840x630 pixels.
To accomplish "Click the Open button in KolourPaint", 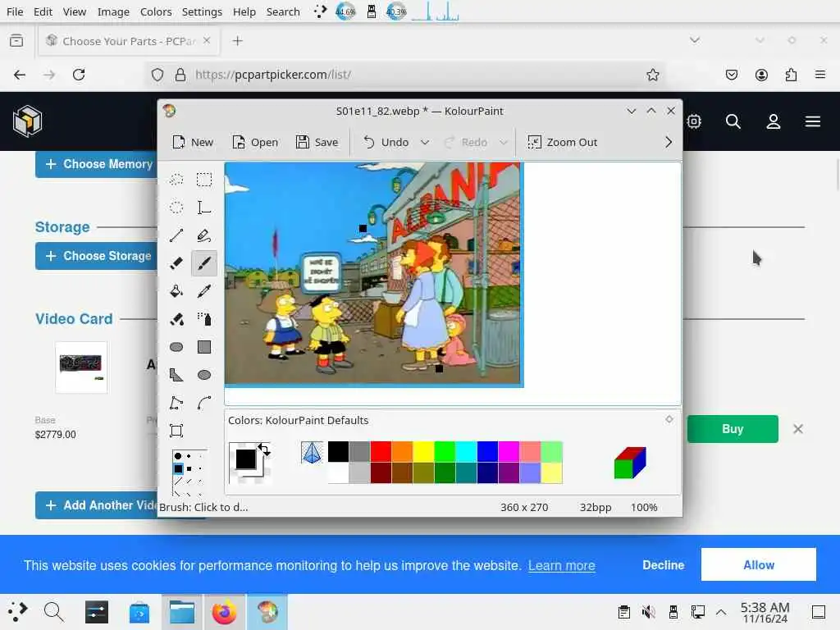I will coord(255,143).
